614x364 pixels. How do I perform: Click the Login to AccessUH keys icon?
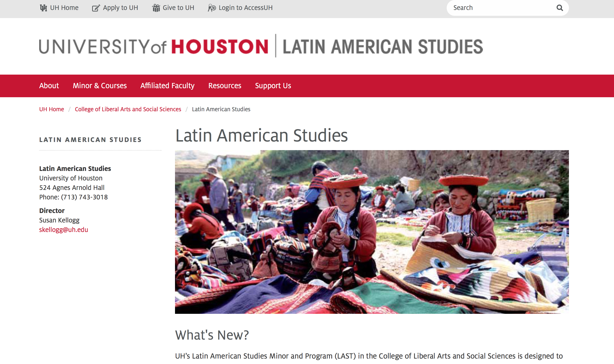click(211, 8)
